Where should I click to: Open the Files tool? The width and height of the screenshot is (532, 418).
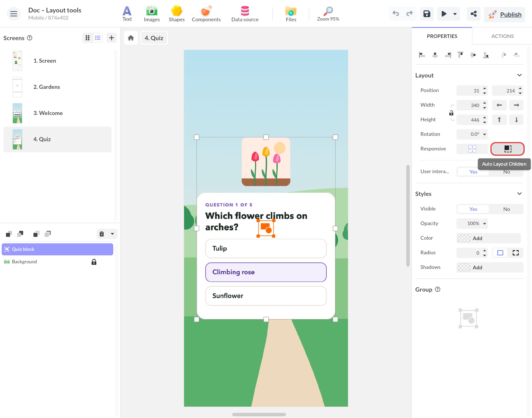tap(291, 14)
